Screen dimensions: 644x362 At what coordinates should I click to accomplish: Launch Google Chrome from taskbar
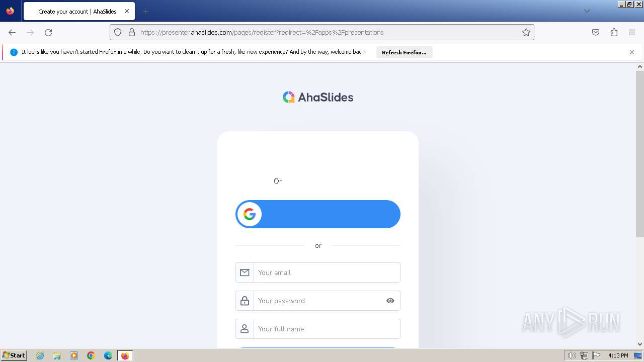[x=91, y=355]
